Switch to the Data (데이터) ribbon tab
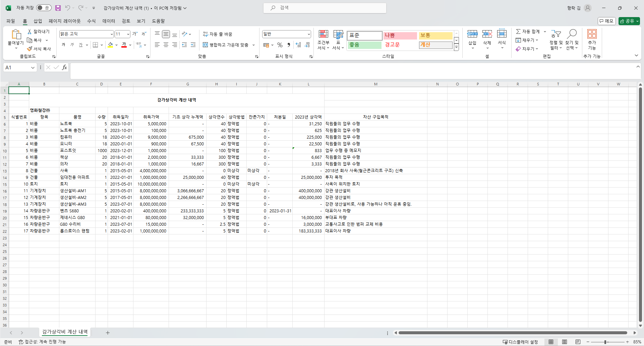 click(x=109, y=21)
